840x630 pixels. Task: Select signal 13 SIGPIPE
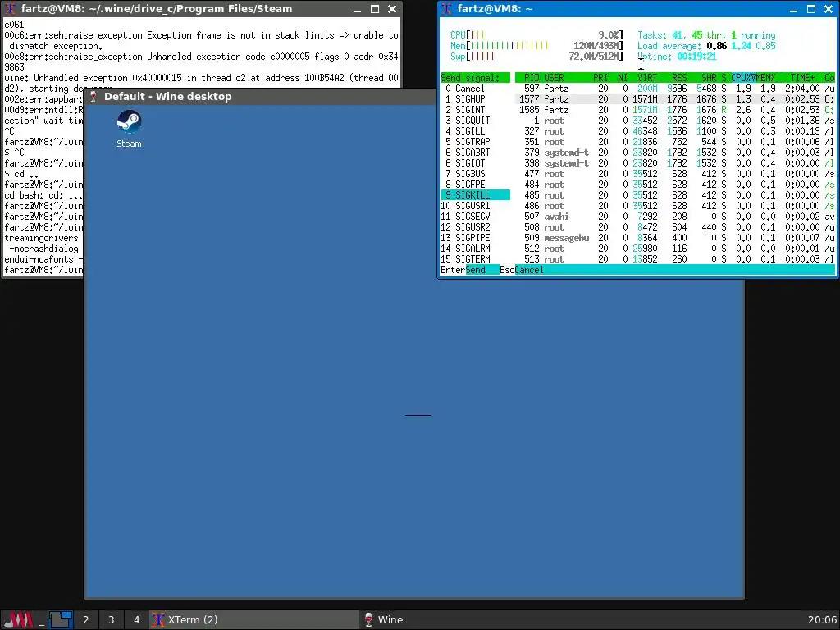475,238
